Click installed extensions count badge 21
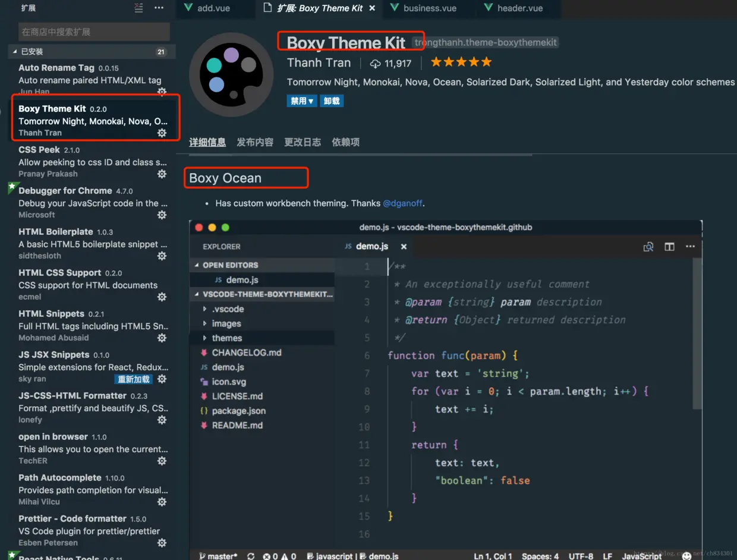Viewport: 737px width, 560px height. [160, 52]
